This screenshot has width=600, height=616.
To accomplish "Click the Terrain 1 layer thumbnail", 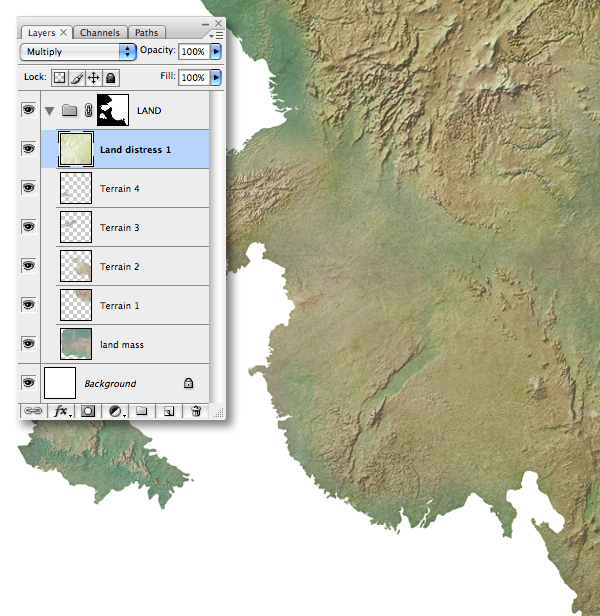I will coord(76,305).
